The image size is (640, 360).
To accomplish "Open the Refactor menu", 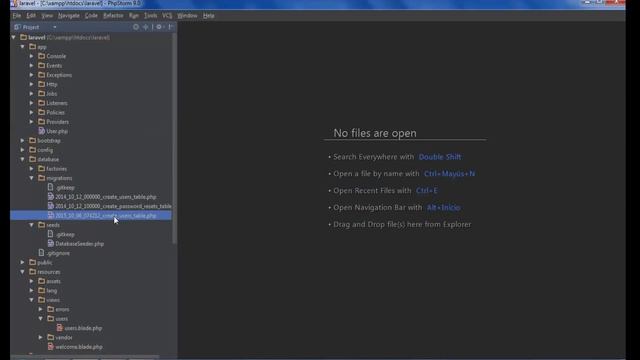I will pyautogui.click(x=113, y=16).
